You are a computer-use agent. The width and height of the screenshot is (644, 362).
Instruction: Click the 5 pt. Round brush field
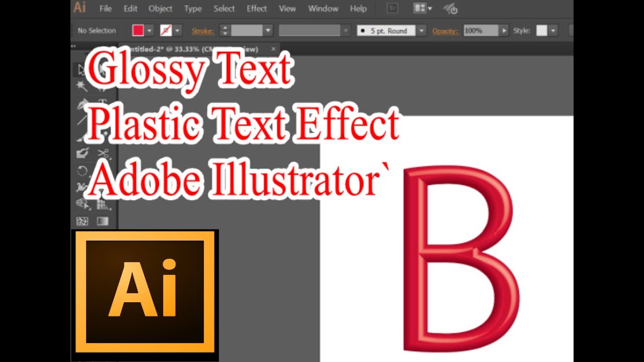tap(386, 31)
